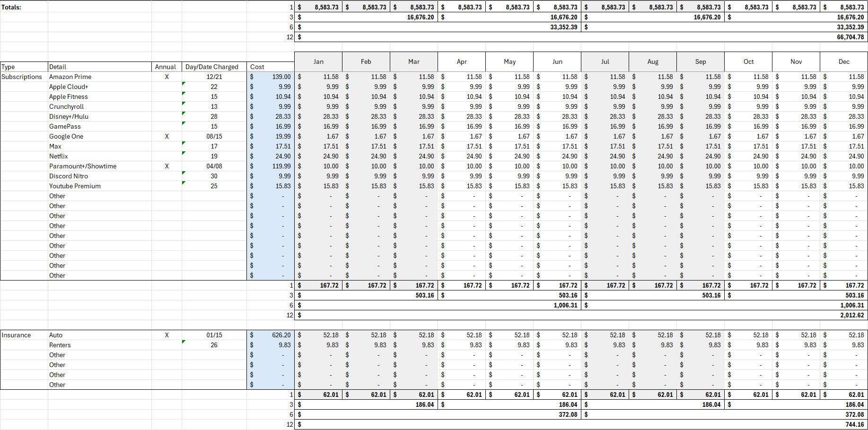Viewport: 868px width, 430px height.
Task: Select the Amazon Prime cost value 139.00
Action: coord(270,77)
